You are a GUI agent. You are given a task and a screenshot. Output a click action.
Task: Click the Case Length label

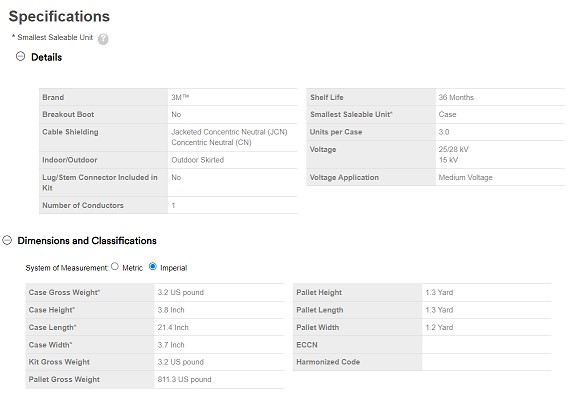[x=52, y=327]
